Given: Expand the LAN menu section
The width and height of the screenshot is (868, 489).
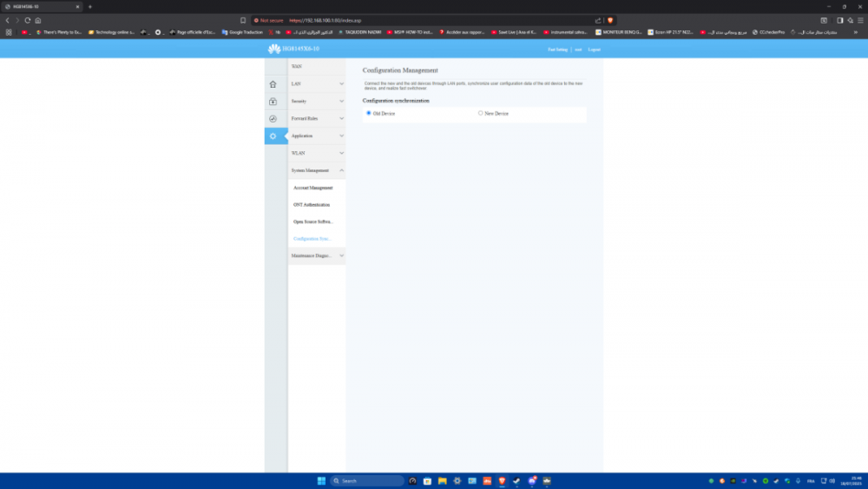Looking at the screenshot, I should [317, 84].
